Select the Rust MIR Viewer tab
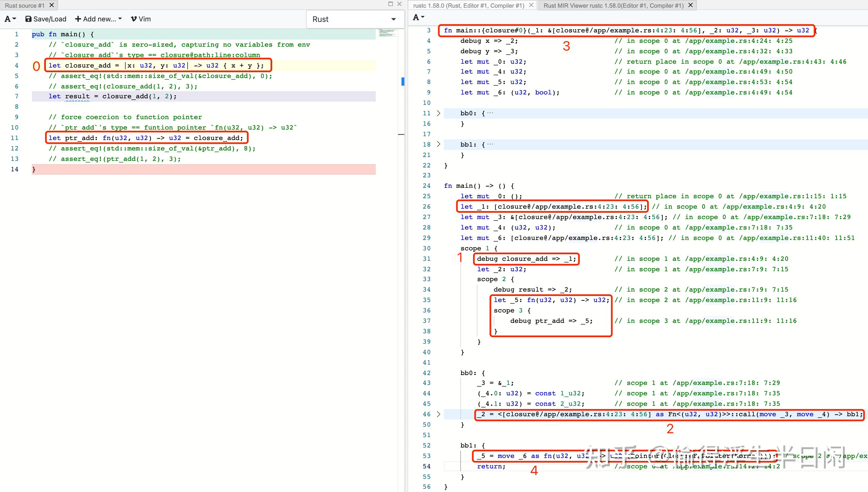868x492 pixels. [613, 5]
